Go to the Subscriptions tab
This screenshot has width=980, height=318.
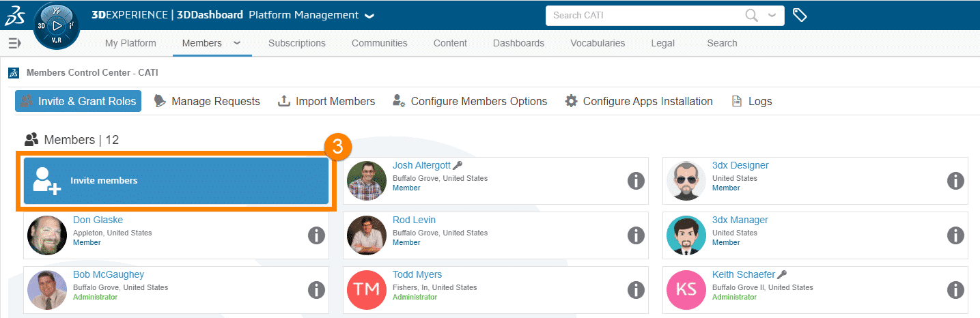297,43
